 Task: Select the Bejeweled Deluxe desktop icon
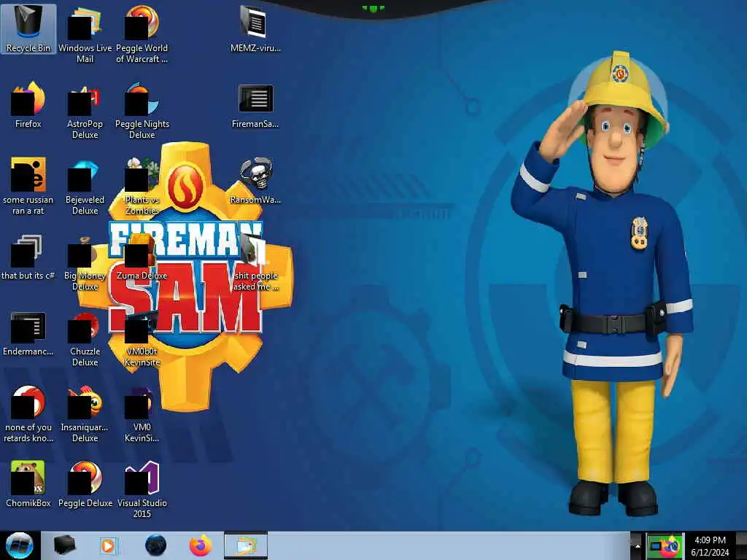pyautogui.click(x=85, y=186)
